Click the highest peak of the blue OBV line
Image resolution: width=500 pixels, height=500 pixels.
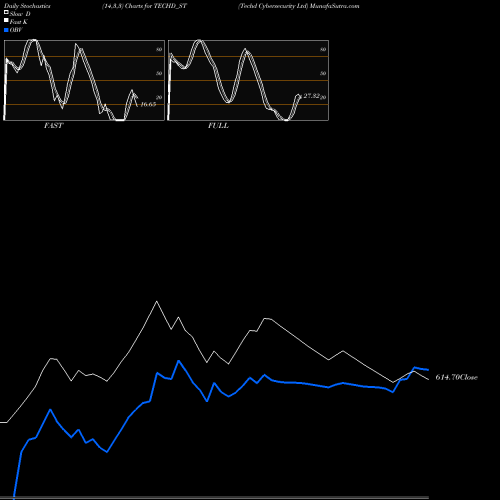click(x=179, y=361)
